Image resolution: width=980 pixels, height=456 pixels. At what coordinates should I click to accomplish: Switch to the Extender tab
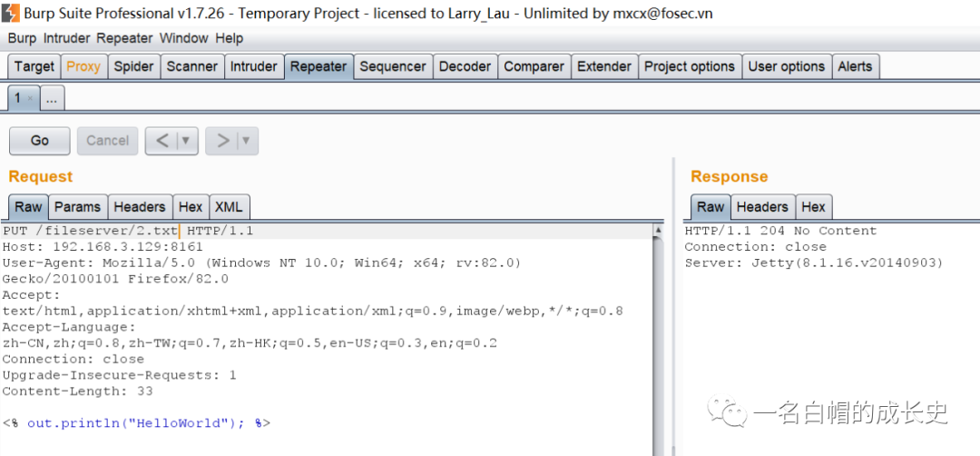(604, 66)
